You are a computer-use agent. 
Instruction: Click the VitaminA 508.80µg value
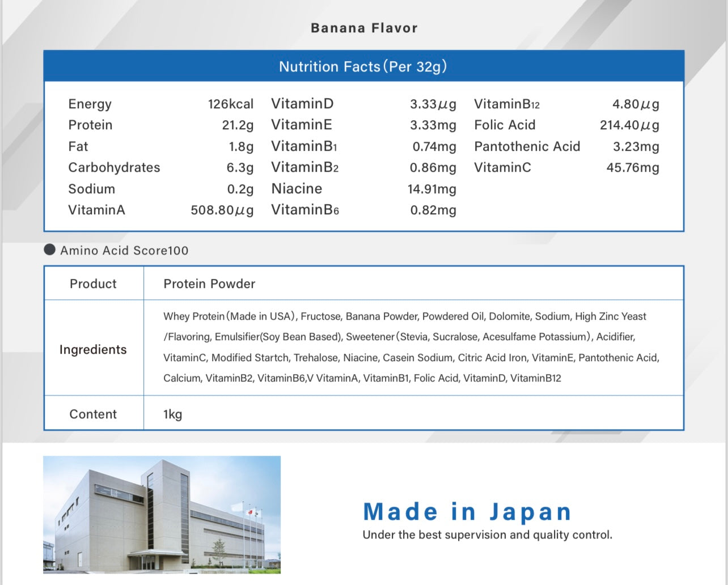click(222, 210)
